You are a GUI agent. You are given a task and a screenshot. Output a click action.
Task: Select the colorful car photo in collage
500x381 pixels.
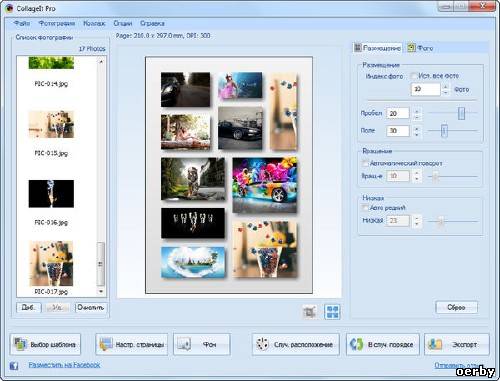[x=265, y=185]
